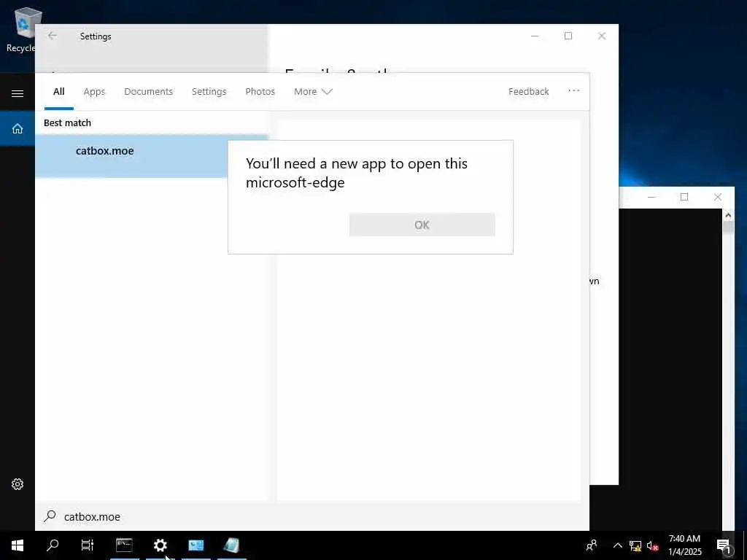Click OK in the new app dialog

422,225
